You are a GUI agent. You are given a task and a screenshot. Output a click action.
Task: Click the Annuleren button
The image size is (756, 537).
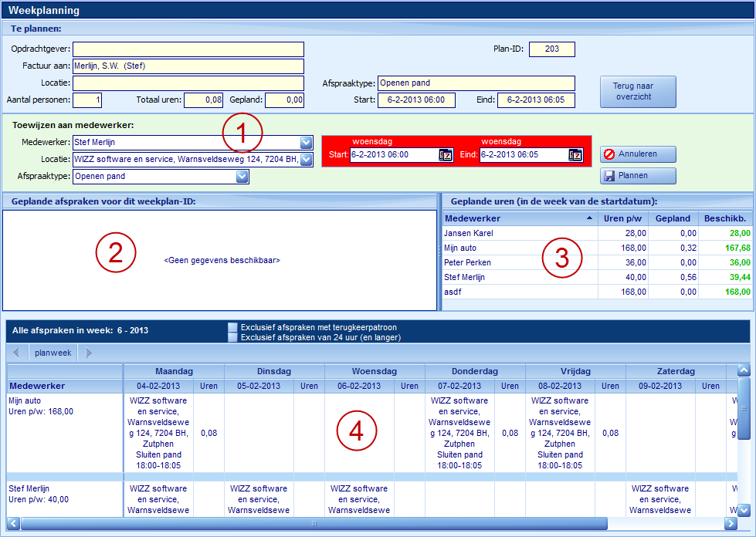coord(638,154)
